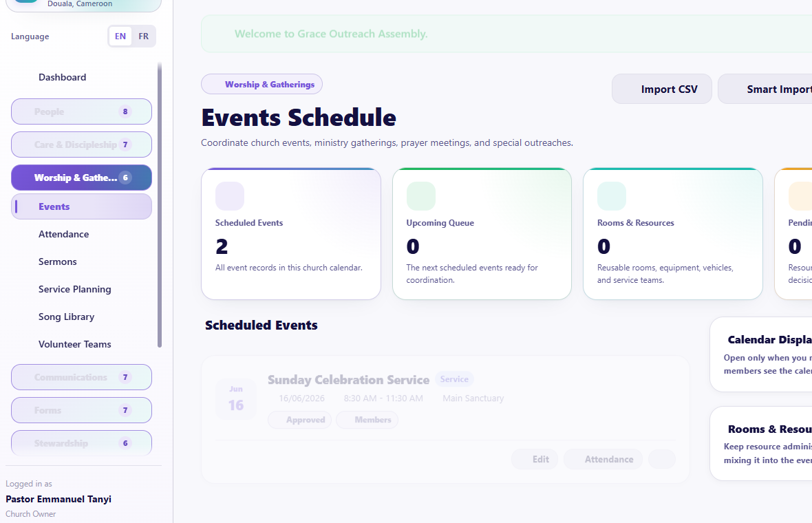Click the Smart Import button

(765, 89)
